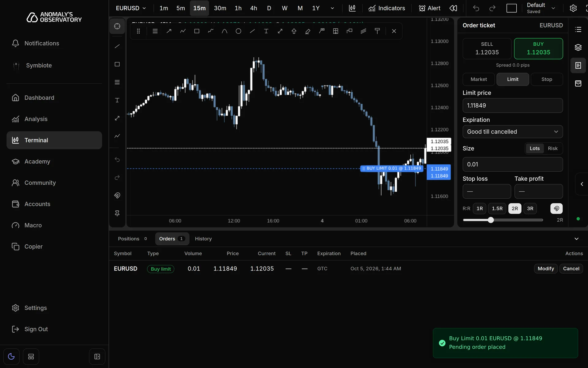Select the crosshair cursor tool

[117, 26]
